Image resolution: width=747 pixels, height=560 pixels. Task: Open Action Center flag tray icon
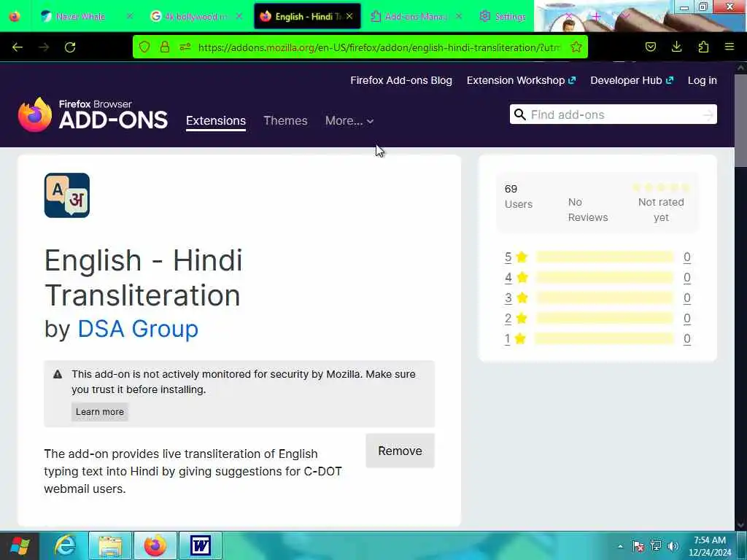(638, 546)
